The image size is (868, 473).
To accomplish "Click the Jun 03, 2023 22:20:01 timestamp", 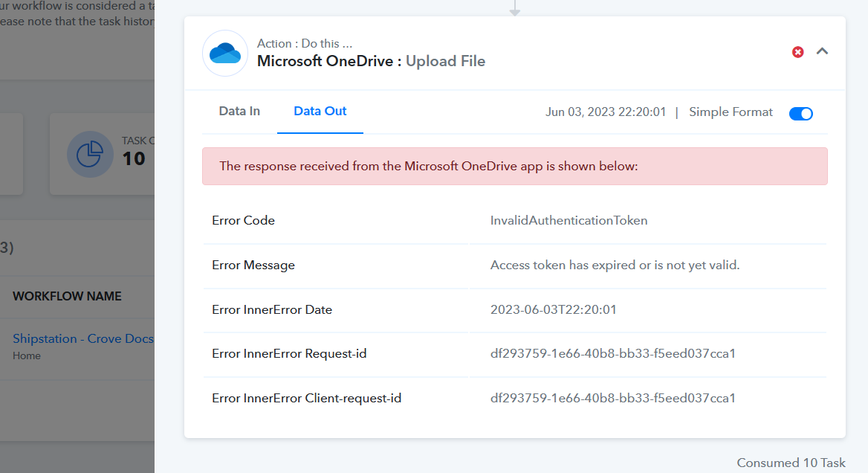I will click(x=606, y=112).
